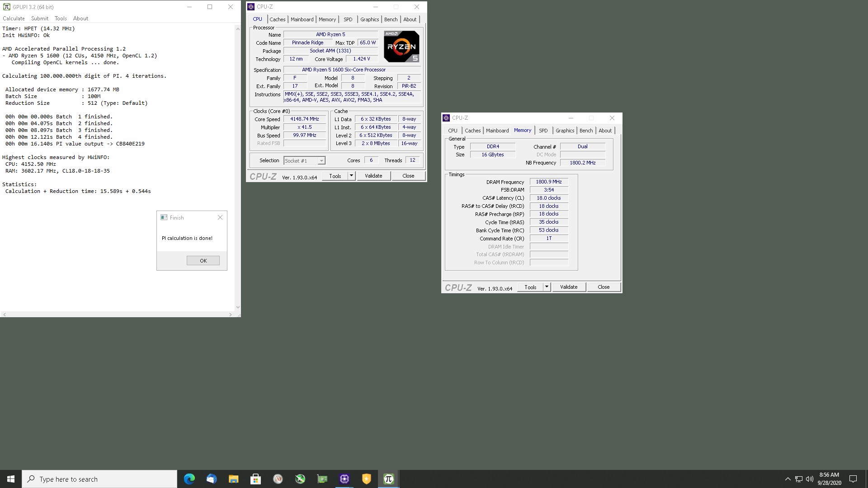This screenshot has width=868, height=488.
Task: Open About tab in CPU window
Action: (410, 19)
